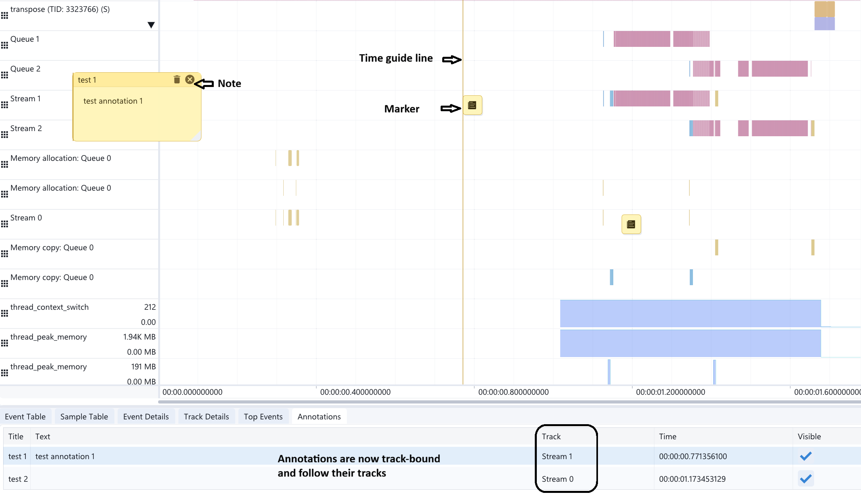Delete the test 1 note via trash icon
Screen dimensions: 861x504
point(177,79)
